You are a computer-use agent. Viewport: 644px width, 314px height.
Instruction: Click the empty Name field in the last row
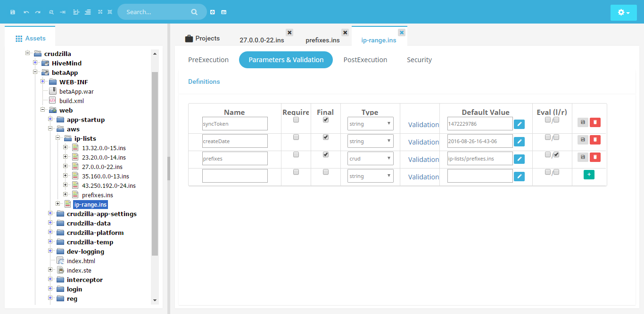(235, 176)
